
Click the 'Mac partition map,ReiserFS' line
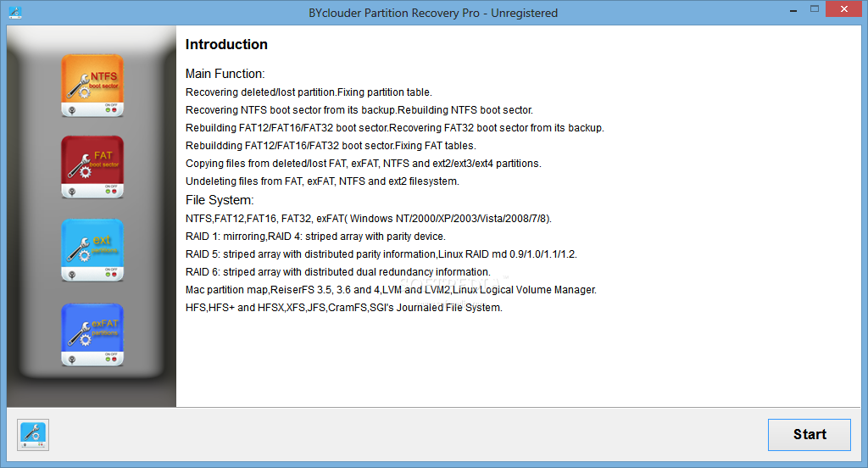pos(392,290)
